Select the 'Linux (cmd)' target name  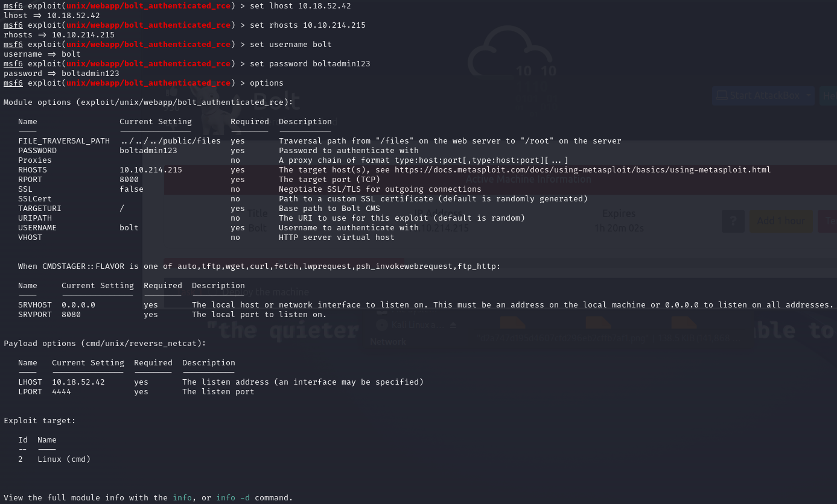point(64,459)
